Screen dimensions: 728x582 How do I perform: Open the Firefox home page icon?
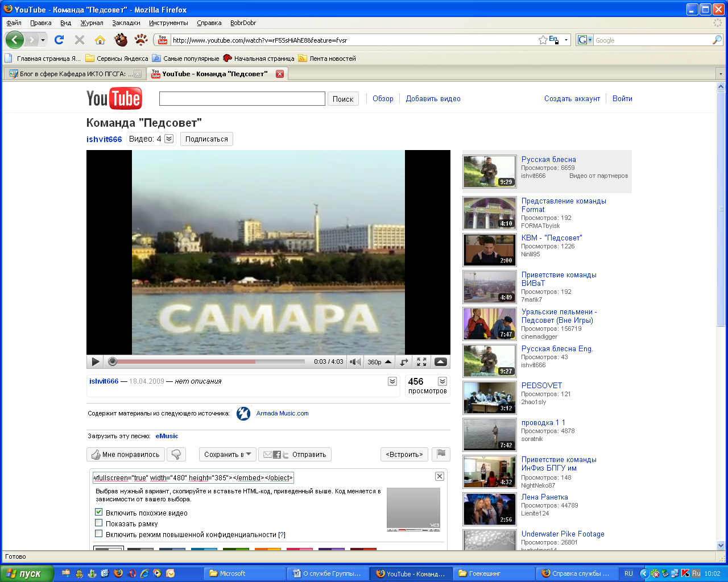coord(100,40)
